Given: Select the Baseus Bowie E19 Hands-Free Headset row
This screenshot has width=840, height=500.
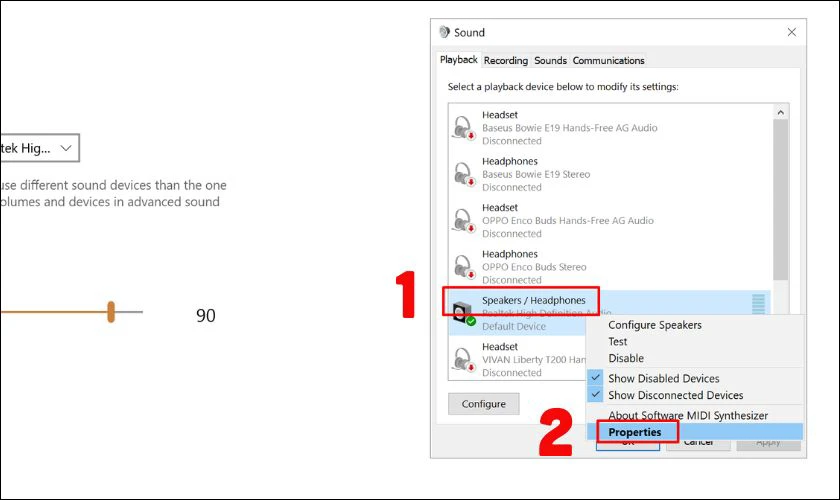Looking at the screenshot, I should click(610, 128).
